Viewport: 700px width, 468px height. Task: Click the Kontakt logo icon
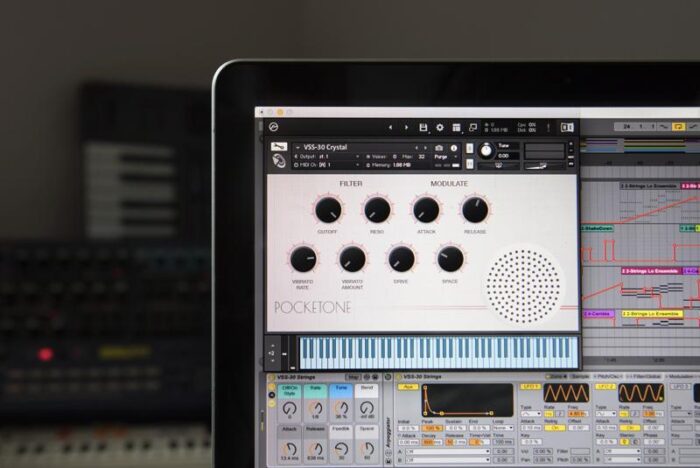[274, 127]
